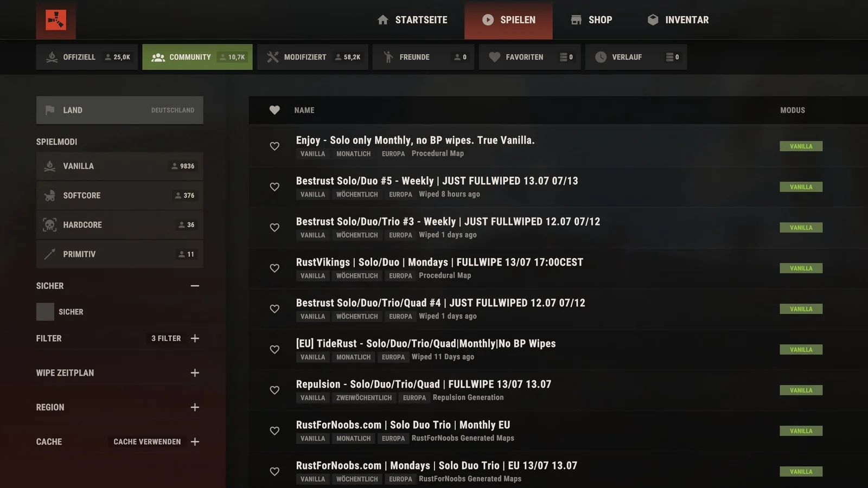Expand the Cache section plus icon
868x488 pixels.
(x=195, y=442)
